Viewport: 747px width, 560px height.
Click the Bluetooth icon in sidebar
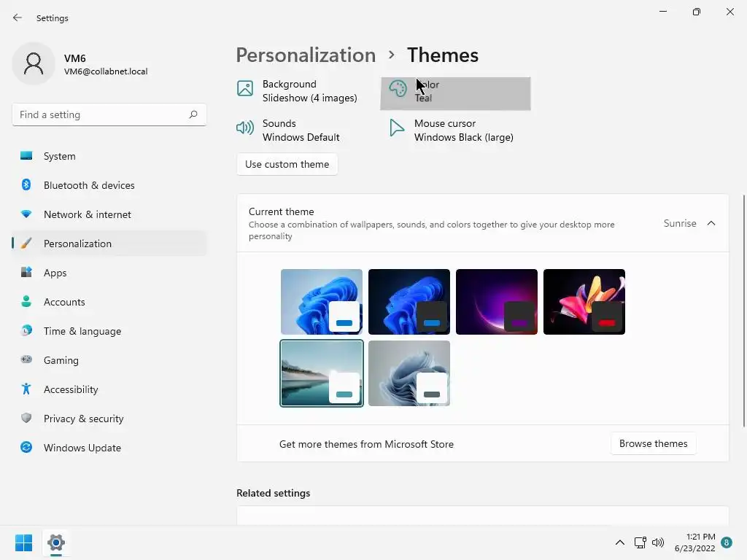tap(26, 184)
